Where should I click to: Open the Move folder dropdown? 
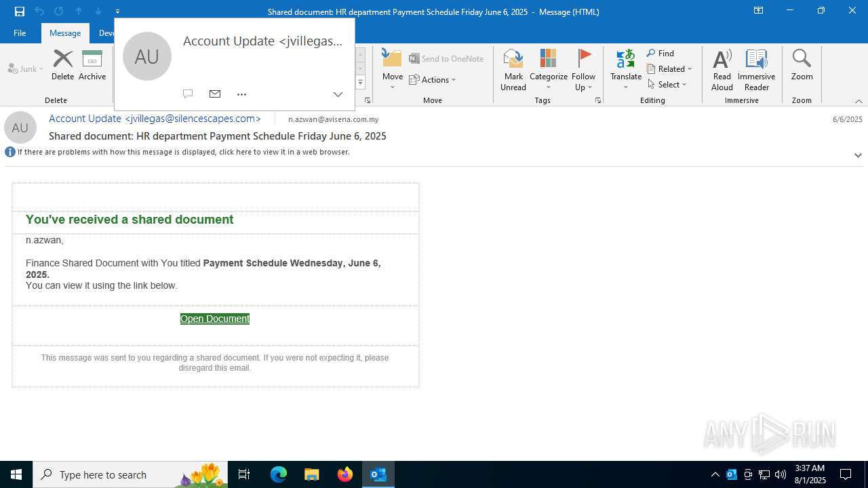click(x=393, y=70)
